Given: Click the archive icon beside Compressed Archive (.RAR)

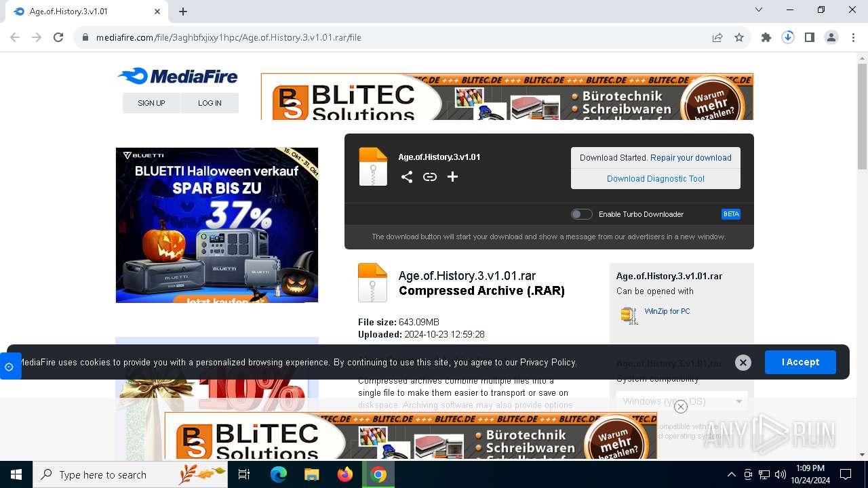Looking at the screenshot, I should pyautogui.click(x=372, y=283).
